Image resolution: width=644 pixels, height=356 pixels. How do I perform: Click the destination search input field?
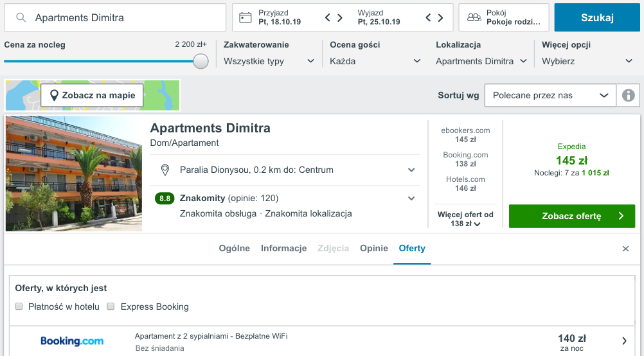click(x=115, y=17)
